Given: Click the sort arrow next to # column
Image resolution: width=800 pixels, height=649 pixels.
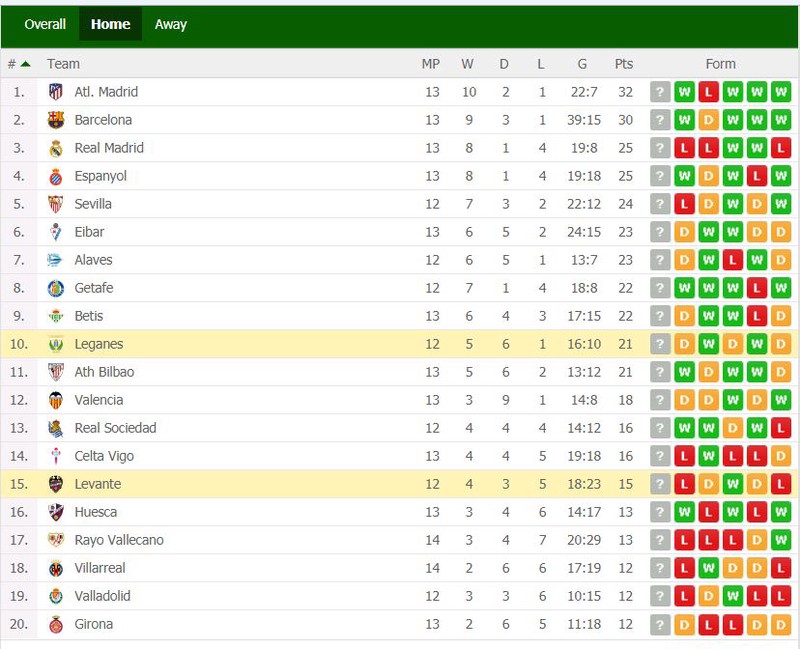Looking at the screenshot, I should (x=26, y=64).
